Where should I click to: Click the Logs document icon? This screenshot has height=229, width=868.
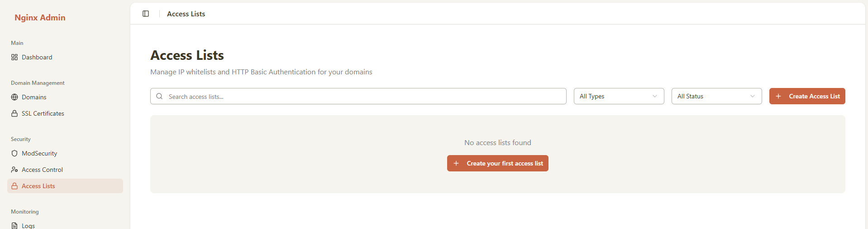click(14, 225)
